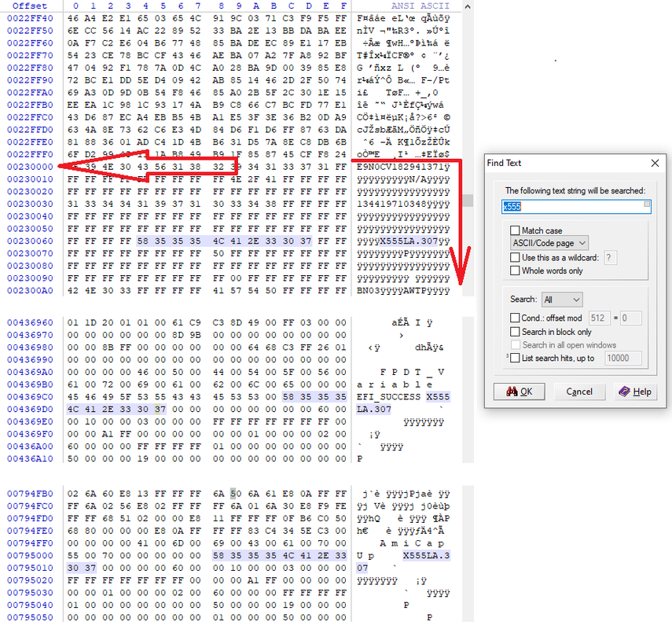Click ASCII text ÿÿÿÿX555LA.307ÿÿ

coord(403,241)
